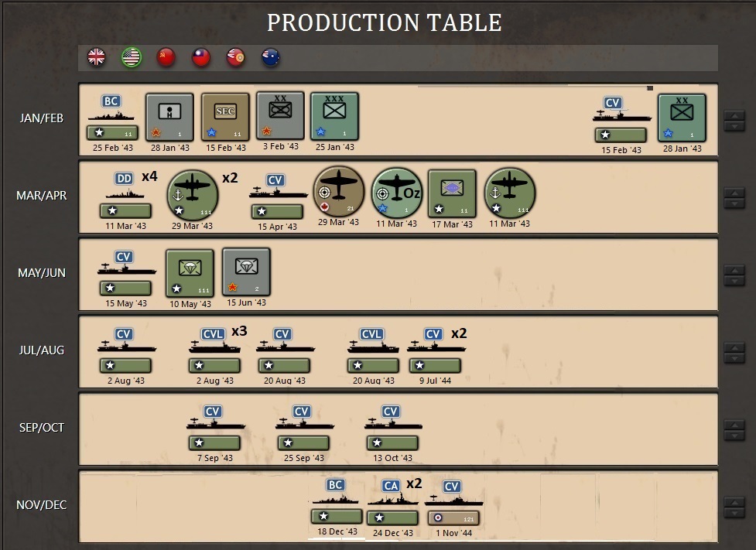The width and height of the screenshot is (756, 550).
Task: Select the British CV due 1 Nov '44
Action: 453,503
